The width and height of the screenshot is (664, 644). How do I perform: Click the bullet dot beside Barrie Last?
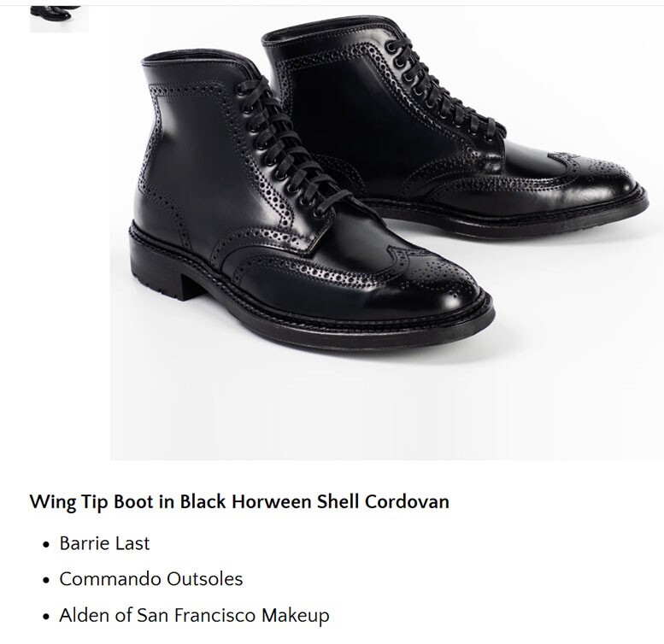pyautogui.click(x=47, y=545)
